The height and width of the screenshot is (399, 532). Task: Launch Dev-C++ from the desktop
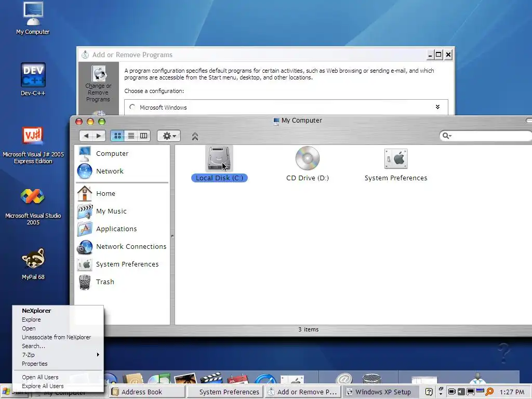pyautogui.click(x=33, y=79)
